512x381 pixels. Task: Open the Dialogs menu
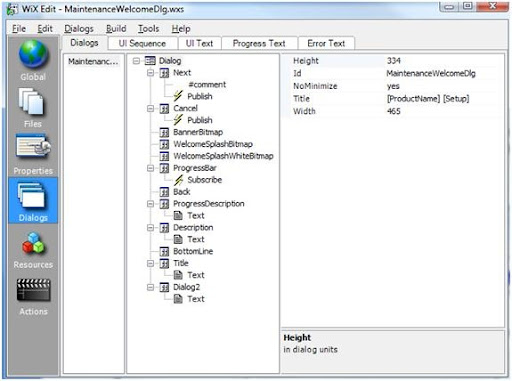coord(79,29)
